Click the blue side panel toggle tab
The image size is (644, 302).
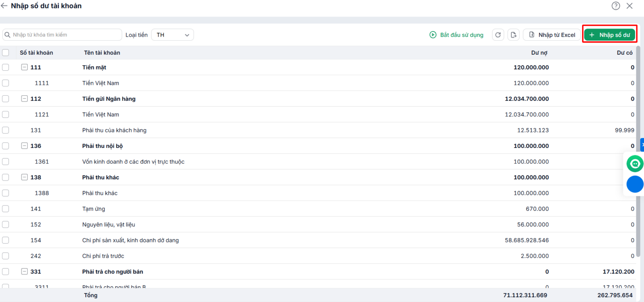point(642,145)
